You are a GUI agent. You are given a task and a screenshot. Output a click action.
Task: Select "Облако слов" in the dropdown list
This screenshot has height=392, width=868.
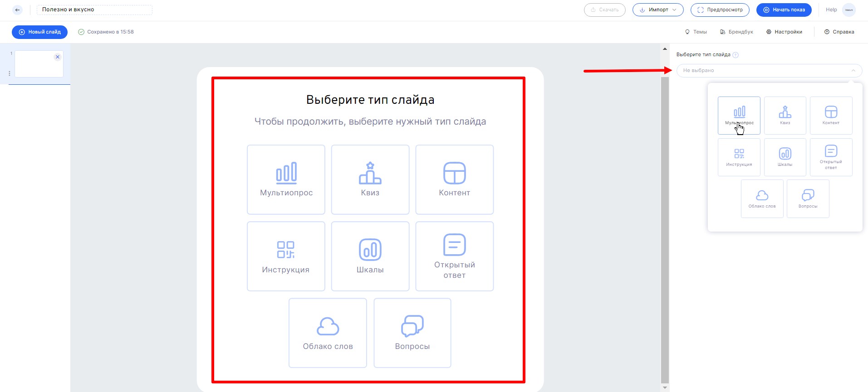[762, 198]
